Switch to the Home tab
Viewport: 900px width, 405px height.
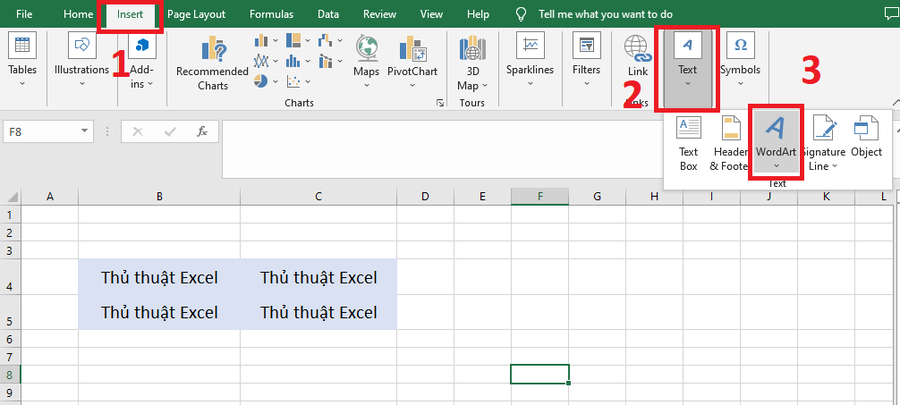coord(78,14)
